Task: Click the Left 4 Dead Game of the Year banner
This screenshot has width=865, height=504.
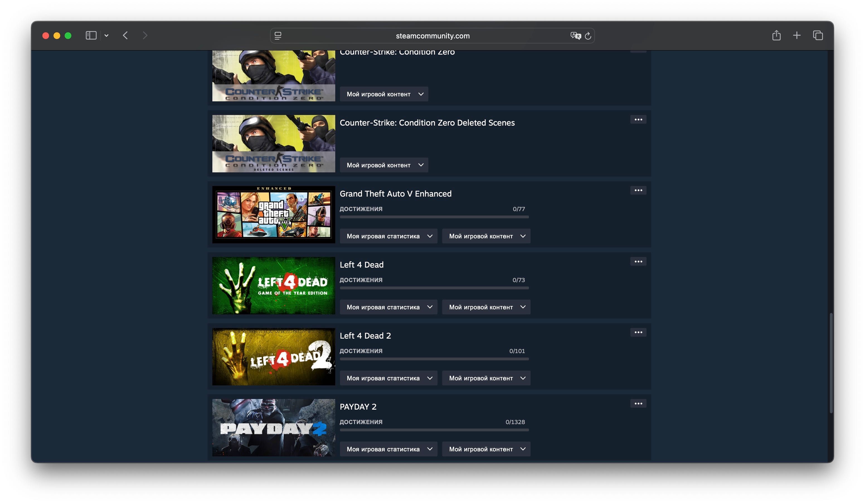Action: pos(274,285)
